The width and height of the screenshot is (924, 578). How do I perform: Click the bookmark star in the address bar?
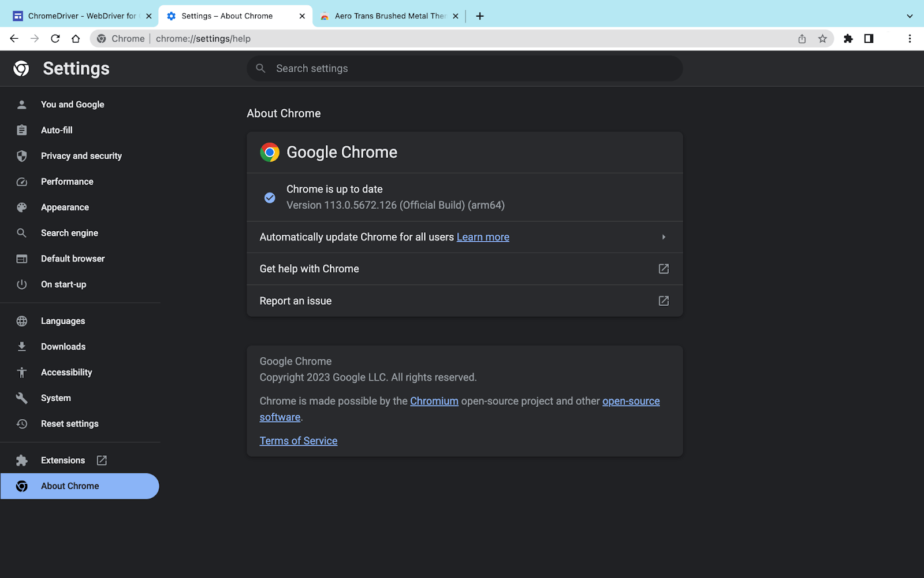(822, 39)
